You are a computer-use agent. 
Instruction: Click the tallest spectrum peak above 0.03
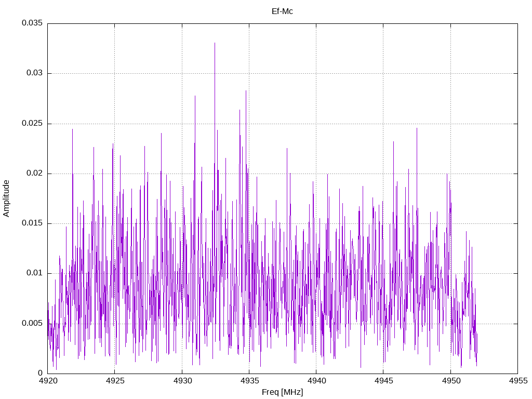click(215, 44)
